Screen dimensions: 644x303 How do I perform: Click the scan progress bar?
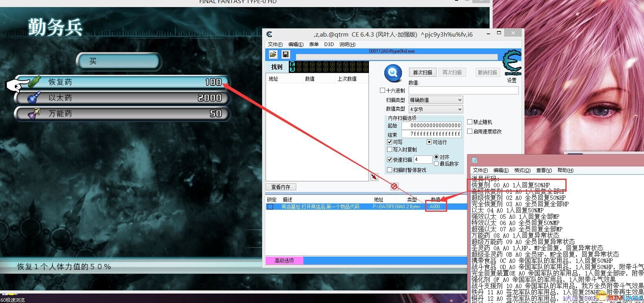396,57
